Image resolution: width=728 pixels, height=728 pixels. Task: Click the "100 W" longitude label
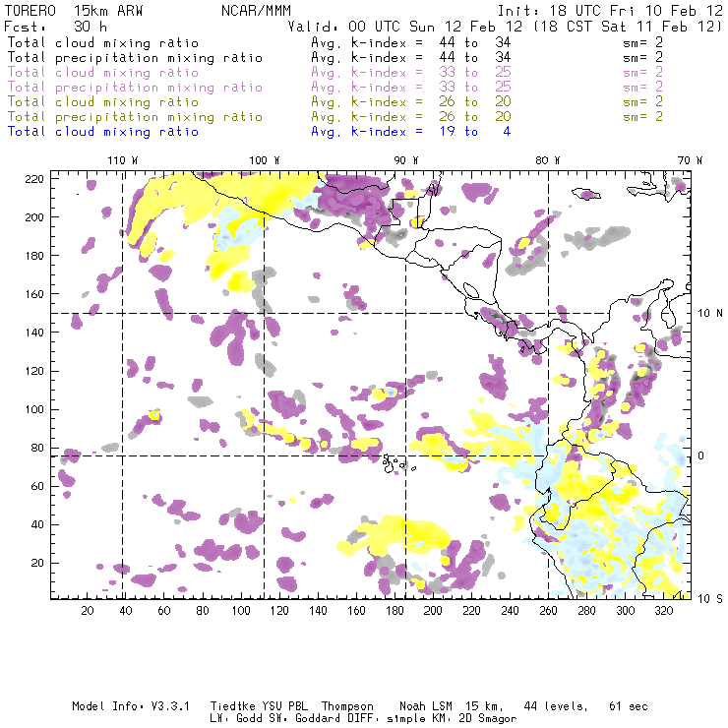click(x=265, y=160)
